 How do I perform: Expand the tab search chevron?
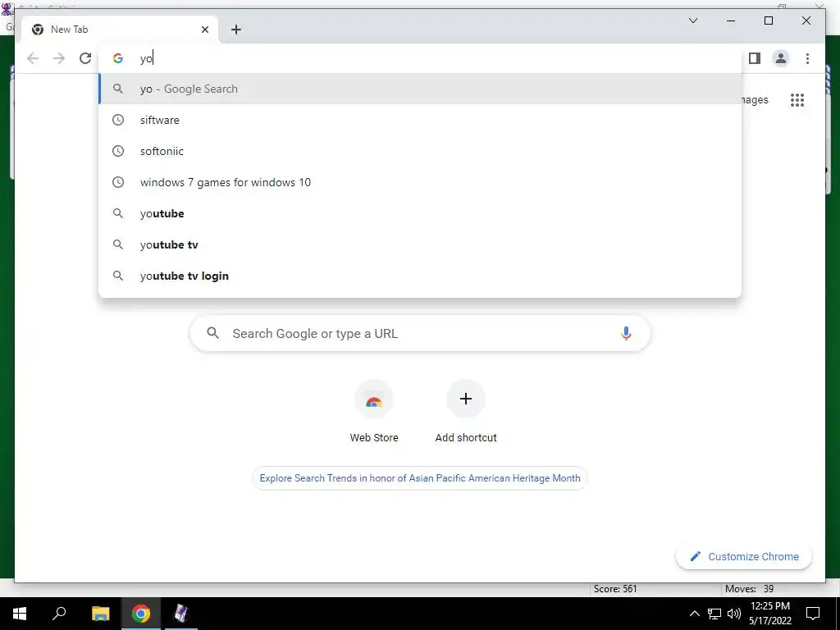692,21
